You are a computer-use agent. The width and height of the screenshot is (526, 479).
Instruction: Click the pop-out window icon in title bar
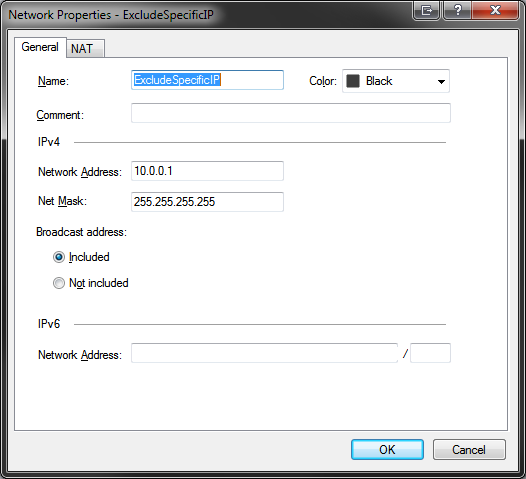[x=426, y=10]
